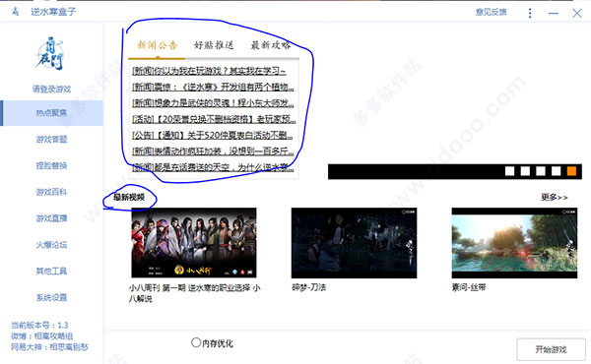Click 网易大神：相思离别愁 text
The image size is (591, 364).
[49, 347]
